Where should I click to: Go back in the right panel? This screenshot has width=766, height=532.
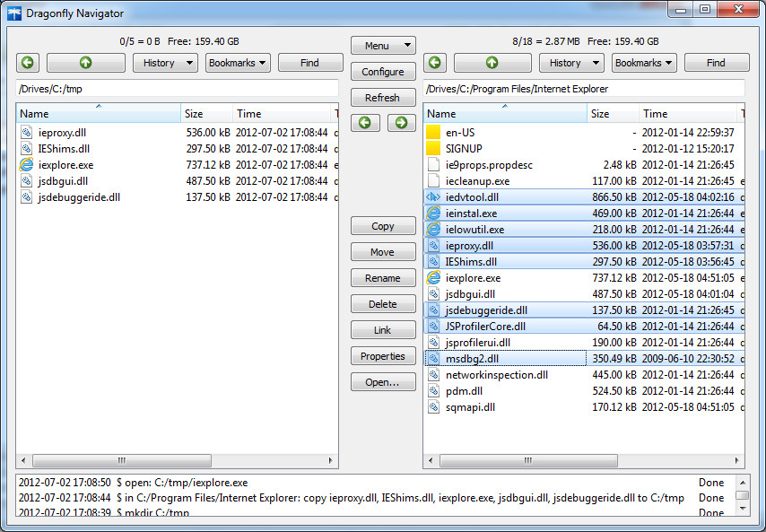[435, 63]
